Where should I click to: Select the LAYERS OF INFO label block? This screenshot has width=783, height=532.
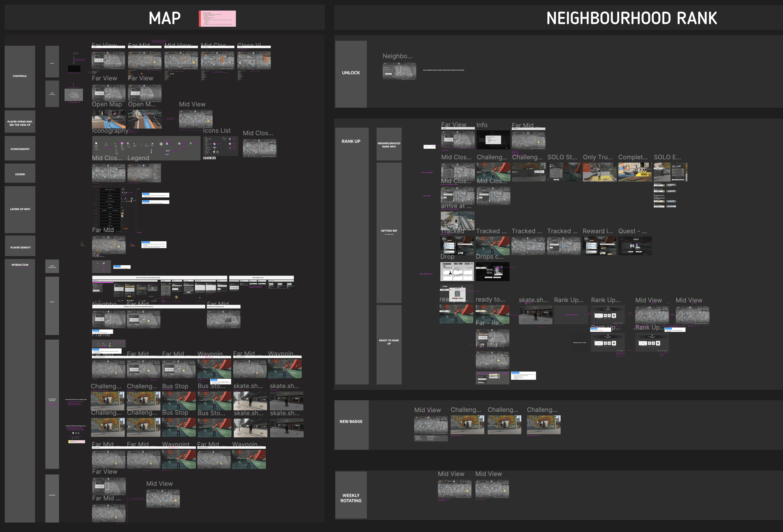pos(20,209)
